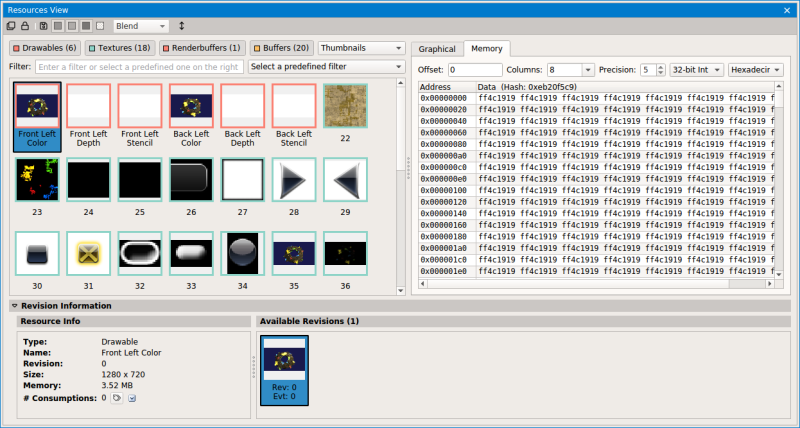This screenshot has height=428, width=800.
Task: Select texture 26 thumbnail
Action: click(191, 187)
